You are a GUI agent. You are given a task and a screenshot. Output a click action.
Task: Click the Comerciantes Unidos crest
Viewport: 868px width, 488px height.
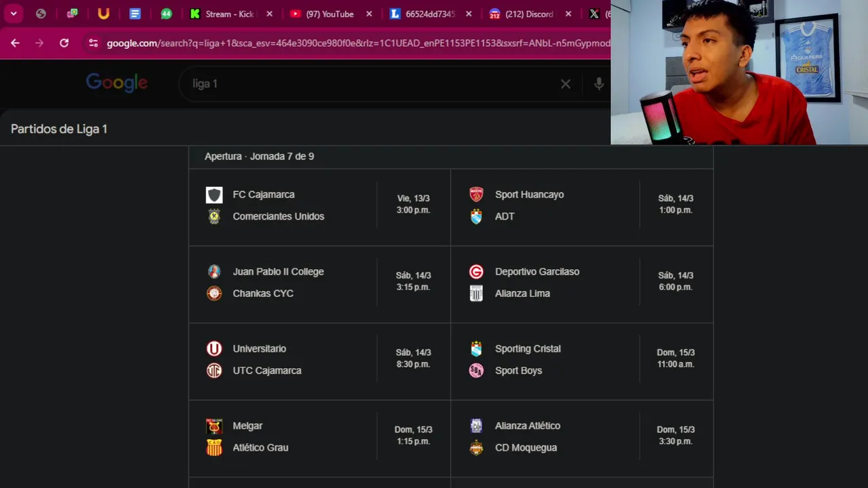pos(214,217)
